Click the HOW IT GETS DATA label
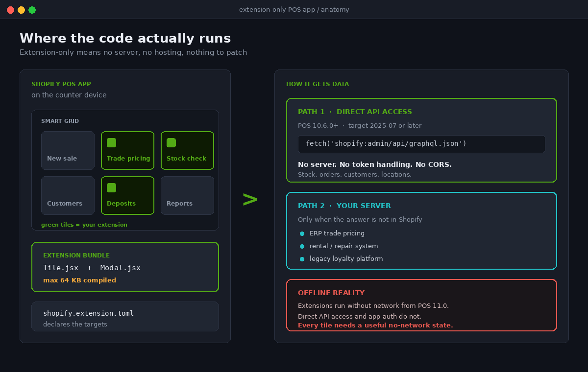Viewport: 588px width, 372px height. (318, 84)
